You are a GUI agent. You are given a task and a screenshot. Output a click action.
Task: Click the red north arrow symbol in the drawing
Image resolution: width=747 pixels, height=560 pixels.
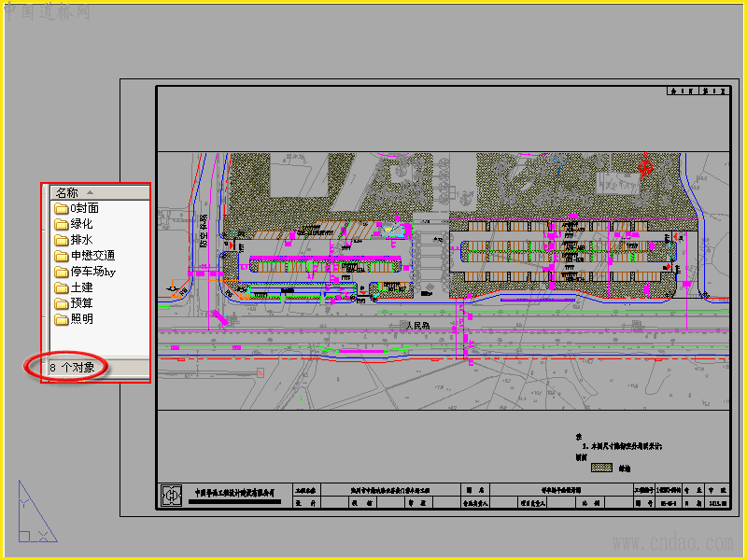tap(645, 165)
